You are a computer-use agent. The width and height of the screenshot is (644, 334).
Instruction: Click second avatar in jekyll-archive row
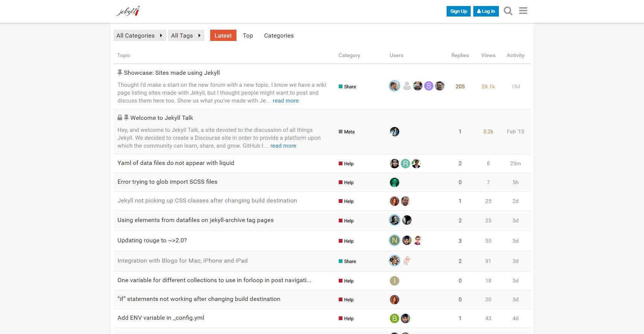coord(407,220)
